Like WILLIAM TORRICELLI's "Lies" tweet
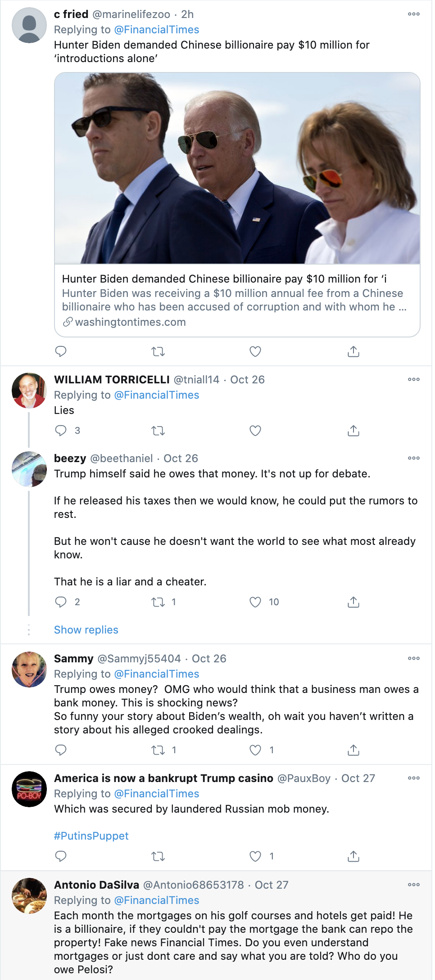This screenshot has width=435, height=980. 255,431
